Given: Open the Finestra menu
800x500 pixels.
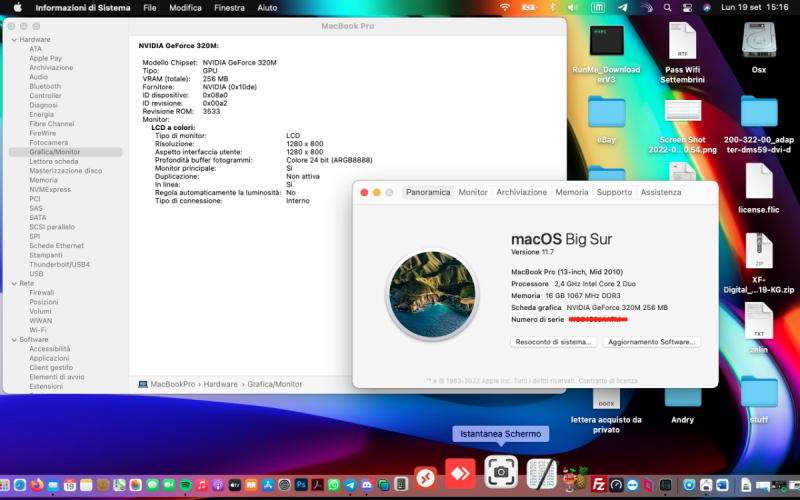Looking at the screenshot, I should [x=229, y=8].
